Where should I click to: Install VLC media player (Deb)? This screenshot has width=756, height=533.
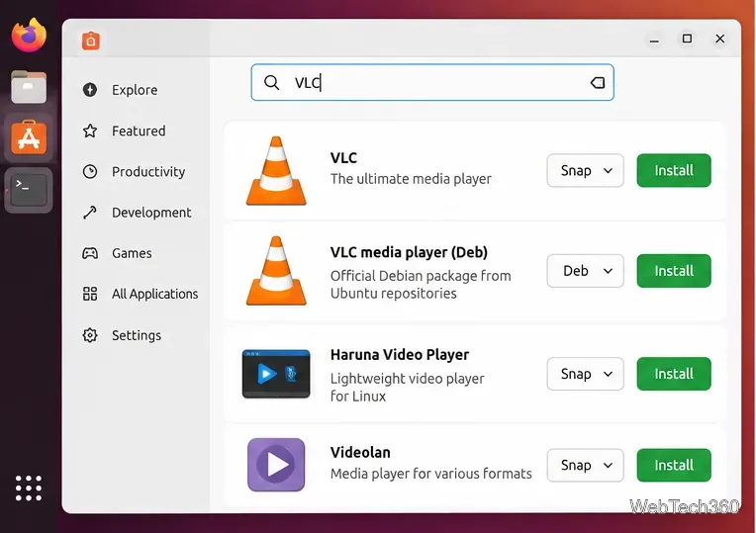[x=674, y=271]
